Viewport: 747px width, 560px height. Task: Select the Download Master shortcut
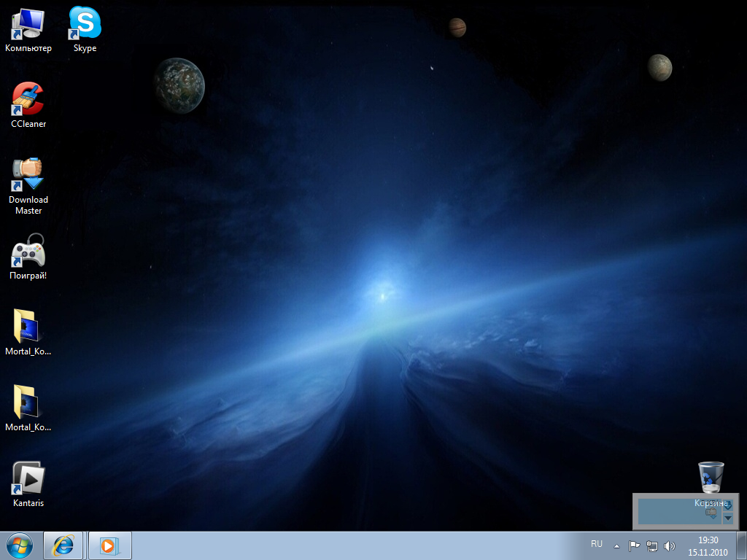coord(28,176)
